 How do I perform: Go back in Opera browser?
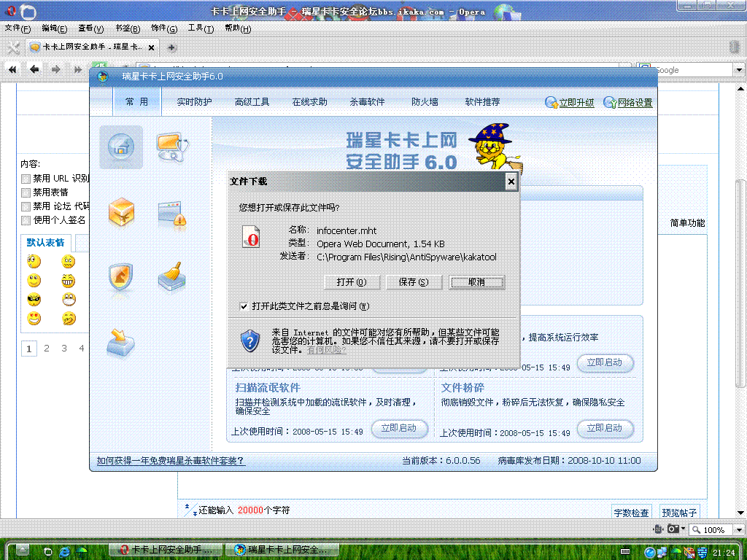tap(34, 69)
